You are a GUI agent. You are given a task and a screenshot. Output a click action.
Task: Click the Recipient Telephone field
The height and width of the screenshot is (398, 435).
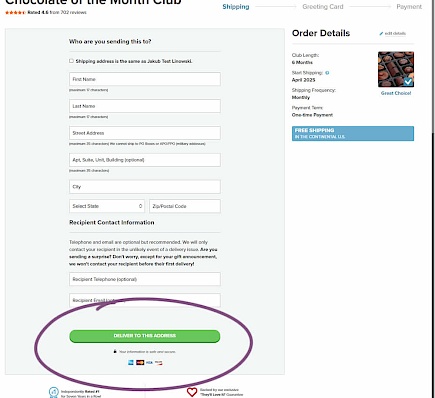(x=145, y=279)
